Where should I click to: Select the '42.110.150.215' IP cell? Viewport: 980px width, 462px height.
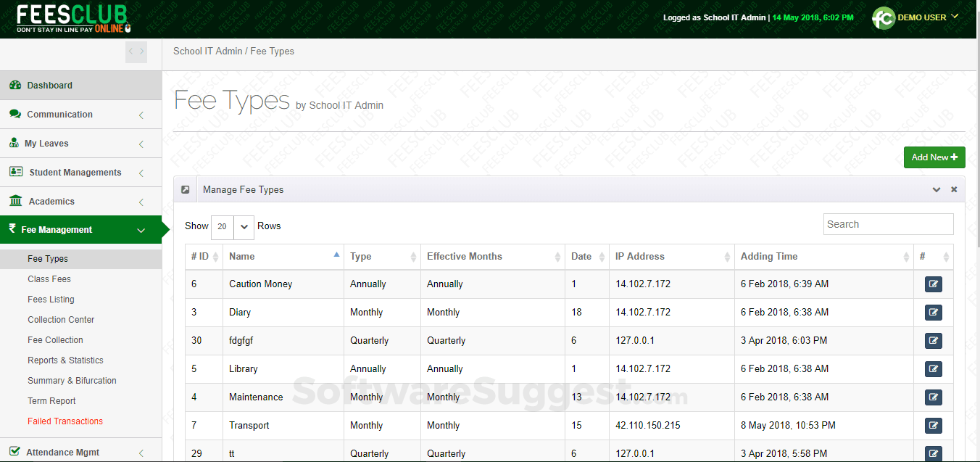pyautogui.click(x=672, y=426)
